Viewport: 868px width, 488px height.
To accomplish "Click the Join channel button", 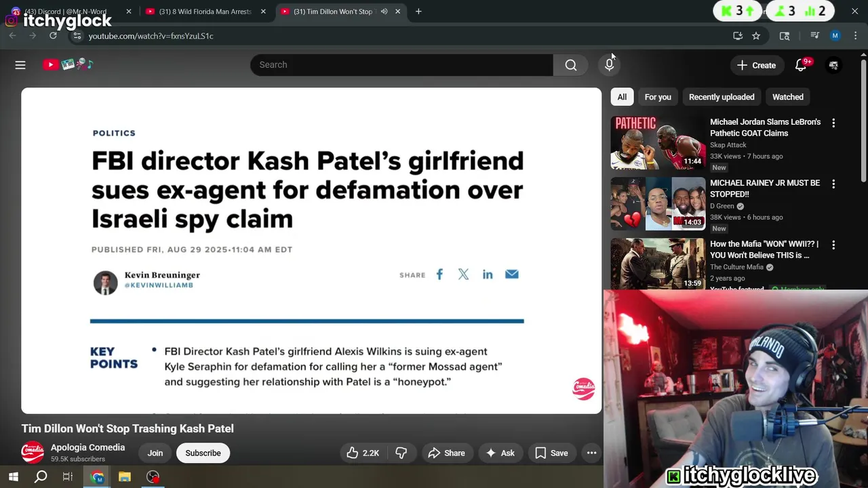I will click(x=155, y=453).
